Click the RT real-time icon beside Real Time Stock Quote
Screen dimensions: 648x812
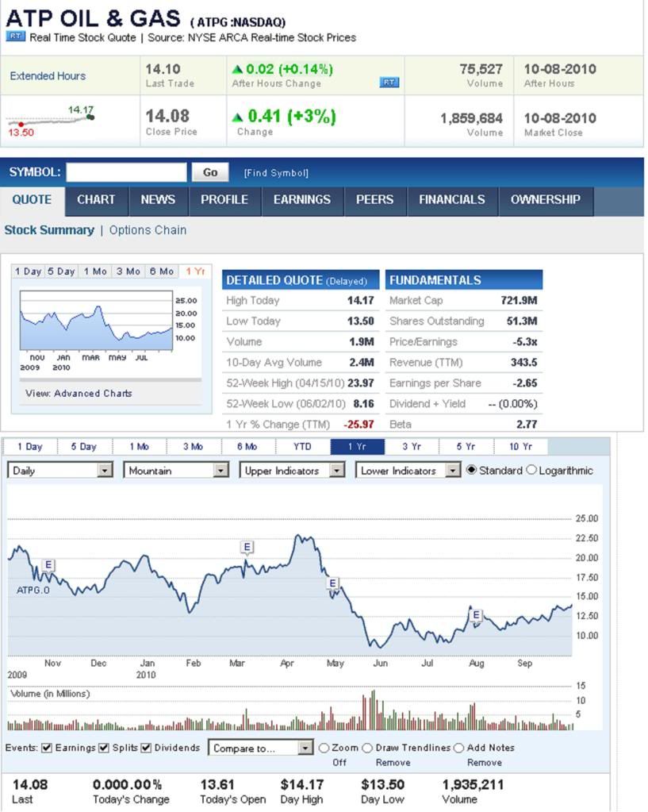click(15, 37)
